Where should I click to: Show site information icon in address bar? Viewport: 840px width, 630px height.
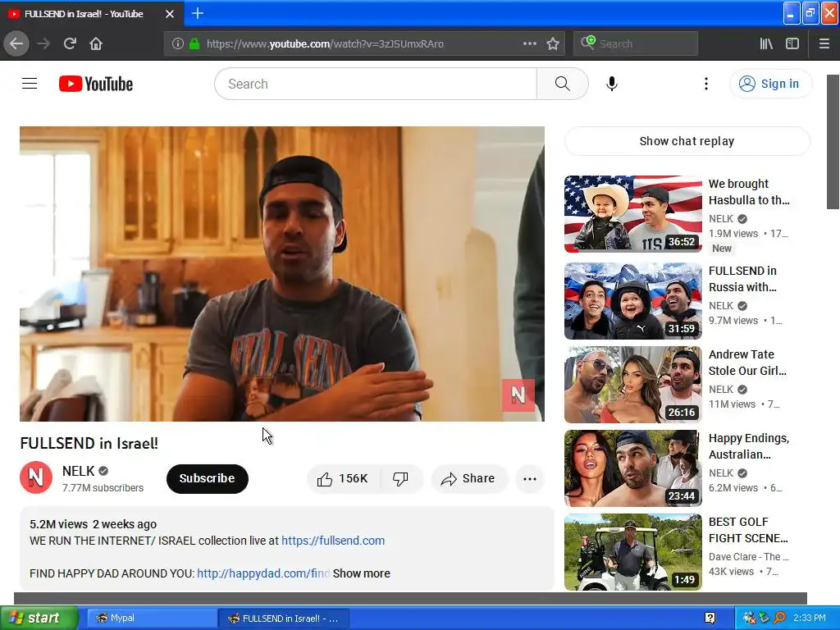tap(177, 43)
